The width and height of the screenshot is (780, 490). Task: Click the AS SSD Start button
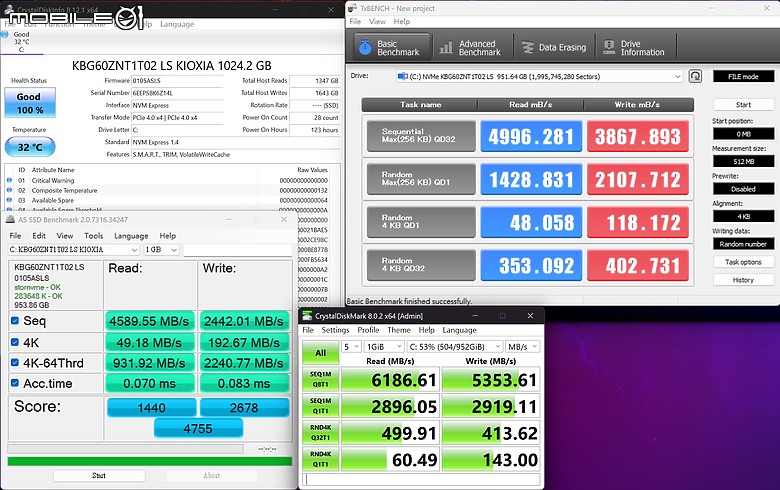[99, 476]
